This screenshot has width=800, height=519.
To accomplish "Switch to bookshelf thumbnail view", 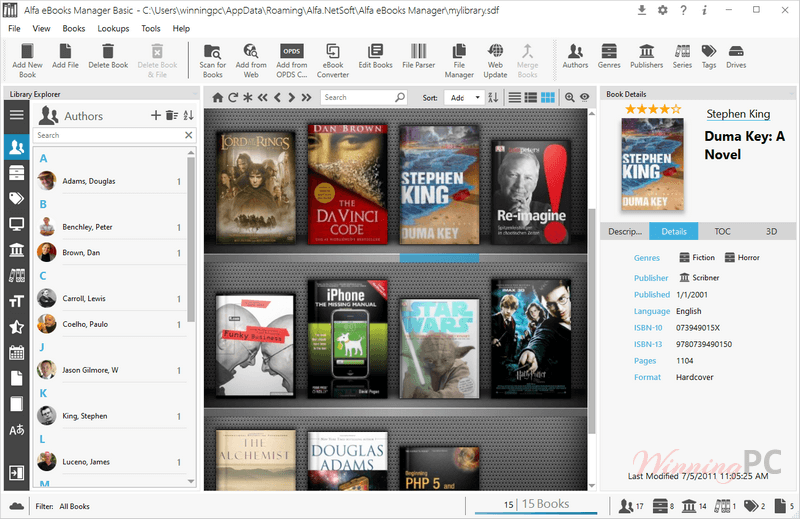I will 547,97.
